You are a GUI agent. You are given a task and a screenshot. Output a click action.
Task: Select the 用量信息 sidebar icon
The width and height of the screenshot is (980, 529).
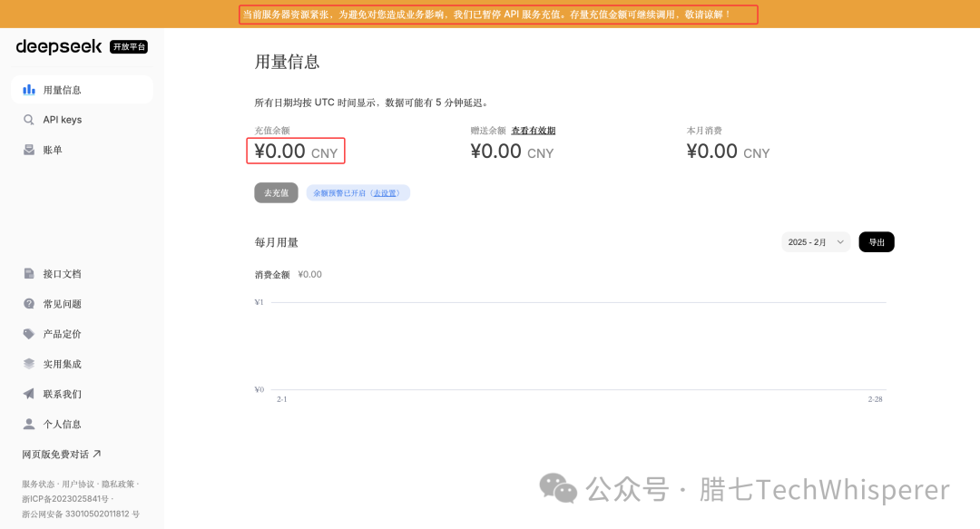(x=29, y=89)
